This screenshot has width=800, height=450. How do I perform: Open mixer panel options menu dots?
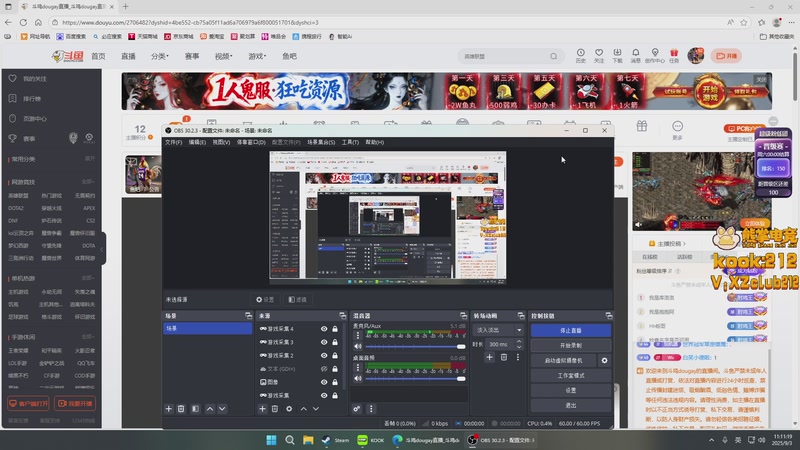coord(371,409)
